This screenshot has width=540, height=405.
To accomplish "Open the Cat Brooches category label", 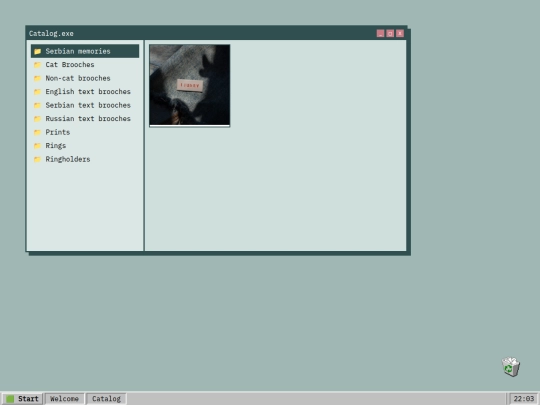I will (70, 65).
